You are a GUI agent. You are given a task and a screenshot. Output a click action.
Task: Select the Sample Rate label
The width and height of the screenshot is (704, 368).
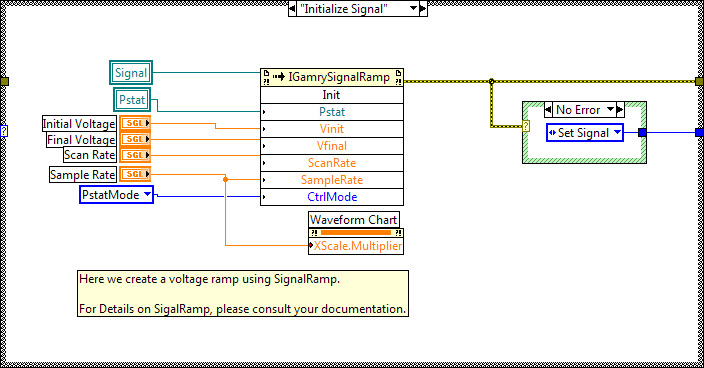click(83, 175)
